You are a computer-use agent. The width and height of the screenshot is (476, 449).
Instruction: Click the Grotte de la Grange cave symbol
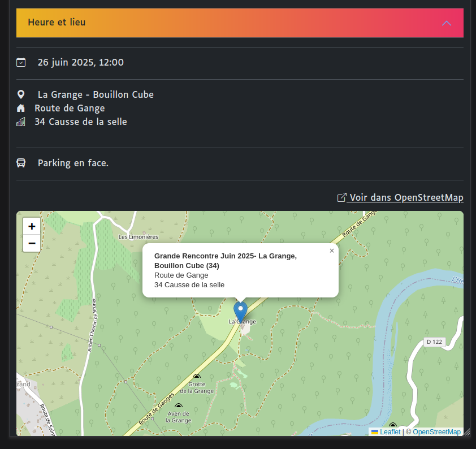pos(197,377)
